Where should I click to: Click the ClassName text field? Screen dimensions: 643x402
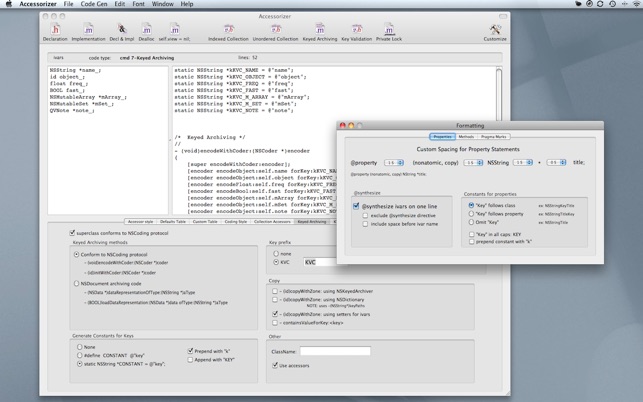tap(335, 351)
